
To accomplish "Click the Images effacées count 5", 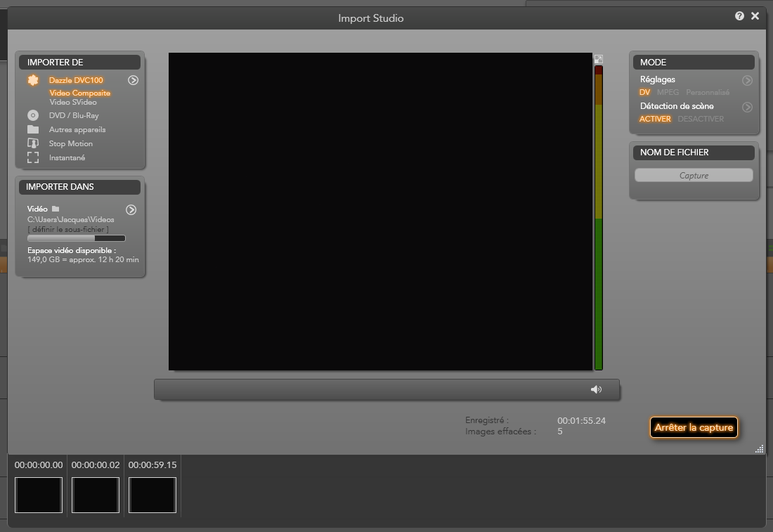I will point(560,432).
